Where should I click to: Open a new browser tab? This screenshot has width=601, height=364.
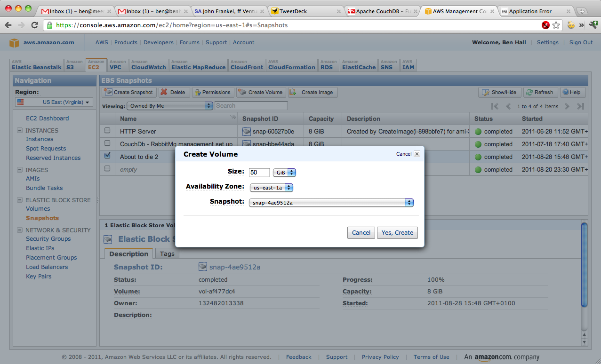tap(582, 11)
